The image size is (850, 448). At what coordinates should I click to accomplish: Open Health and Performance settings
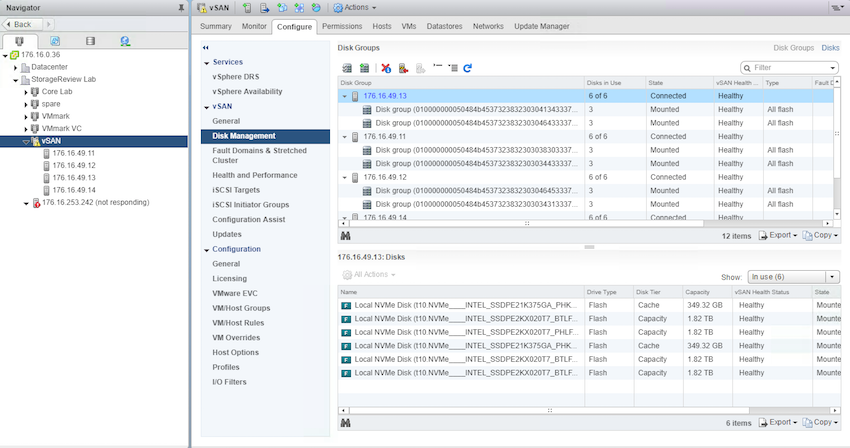(x=255, y=175)
